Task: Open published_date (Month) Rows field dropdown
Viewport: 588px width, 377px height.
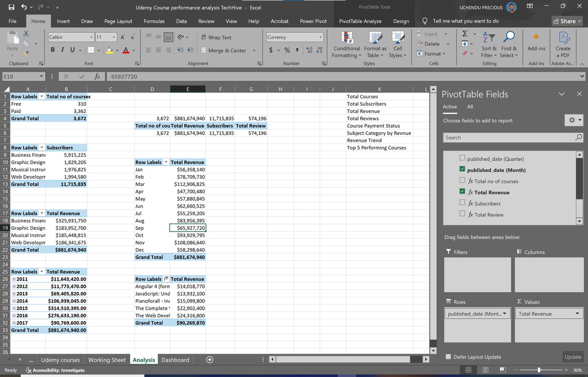Action: [x=505, y=314]
